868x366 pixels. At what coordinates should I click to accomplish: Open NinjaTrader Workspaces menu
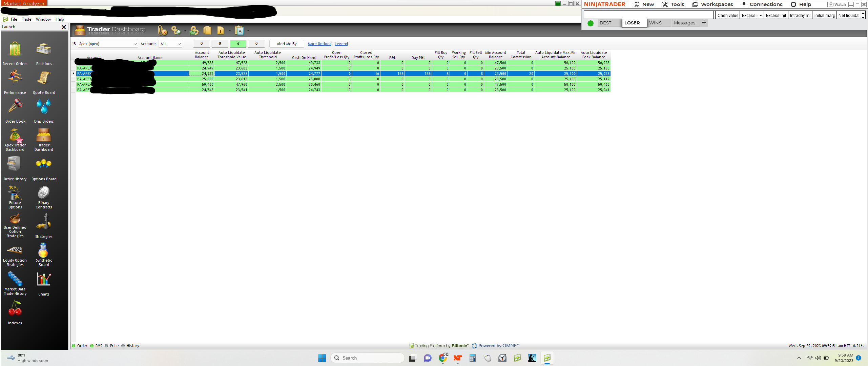click(x=712, y=4)
